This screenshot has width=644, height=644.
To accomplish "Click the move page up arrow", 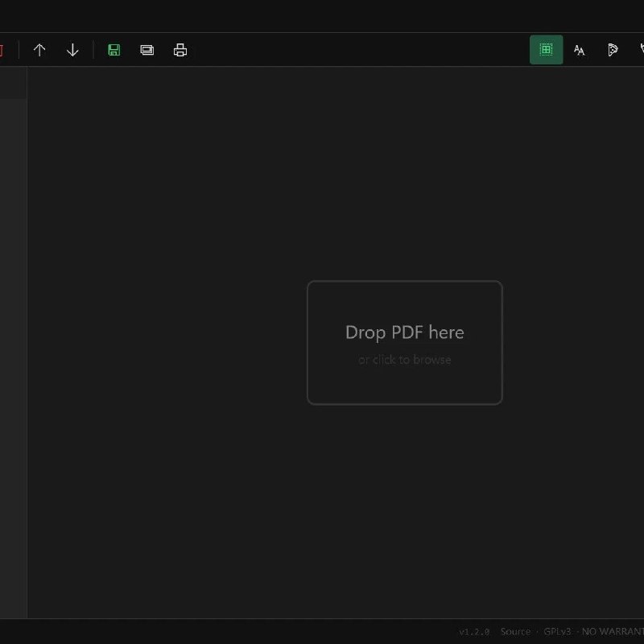I will [x=39, y=50].
